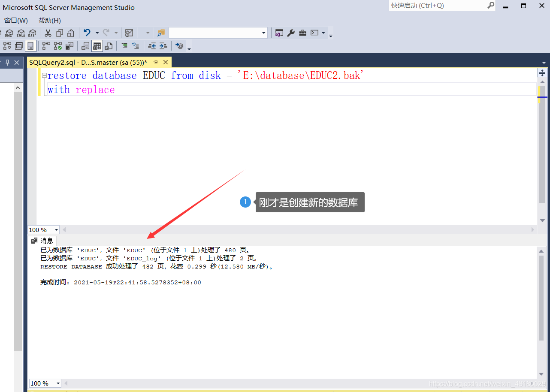Click the messages pane scroll-up arrow

pos(541,251)
